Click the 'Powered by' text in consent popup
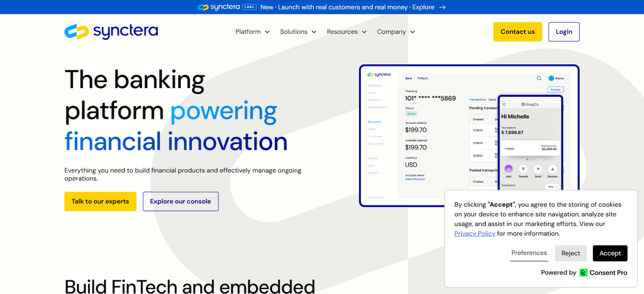 [x=558, y=273]
